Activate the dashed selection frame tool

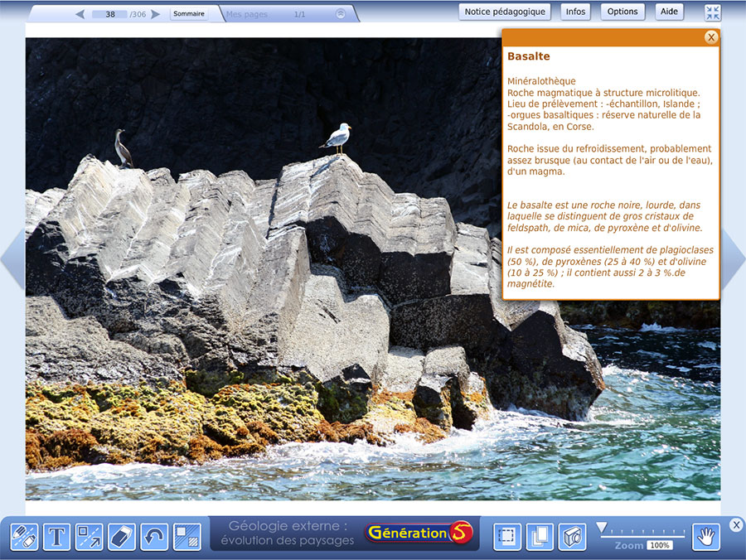[507, 537]
